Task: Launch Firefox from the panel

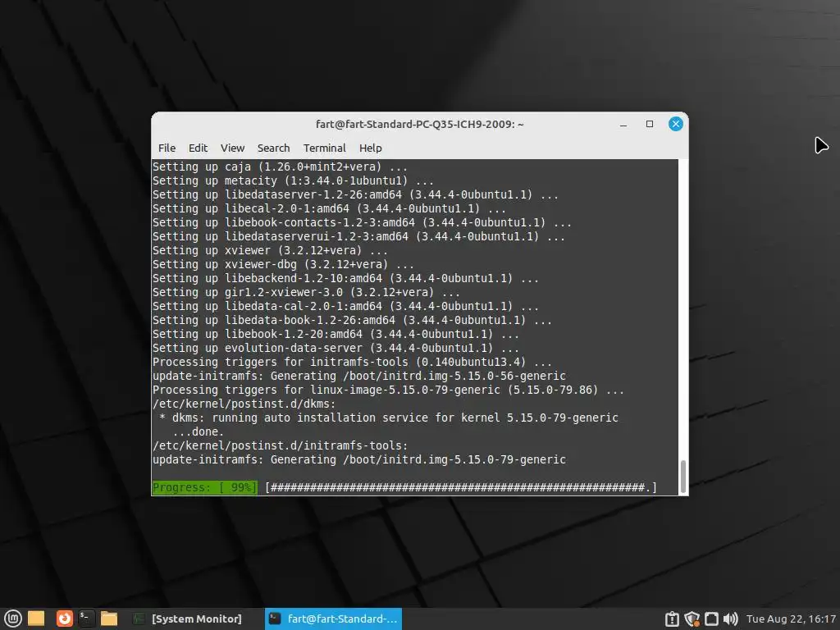Action: pos(64,619)
